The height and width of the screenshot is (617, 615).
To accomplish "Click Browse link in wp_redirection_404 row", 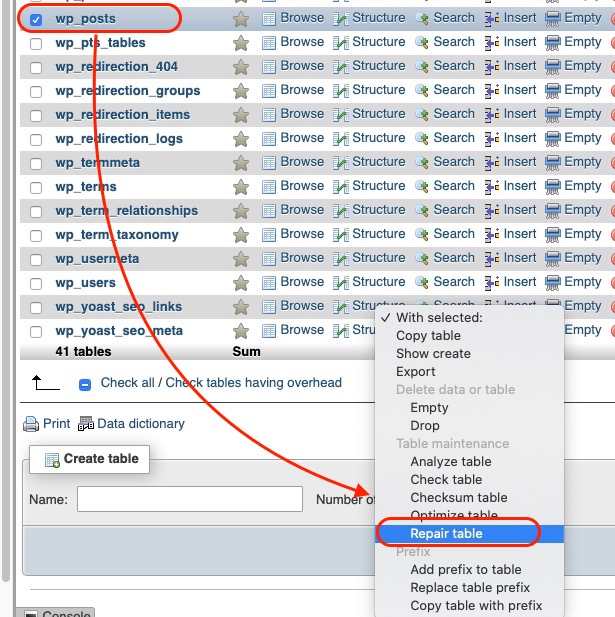I will pyautogui.click(x=302, y=66).
